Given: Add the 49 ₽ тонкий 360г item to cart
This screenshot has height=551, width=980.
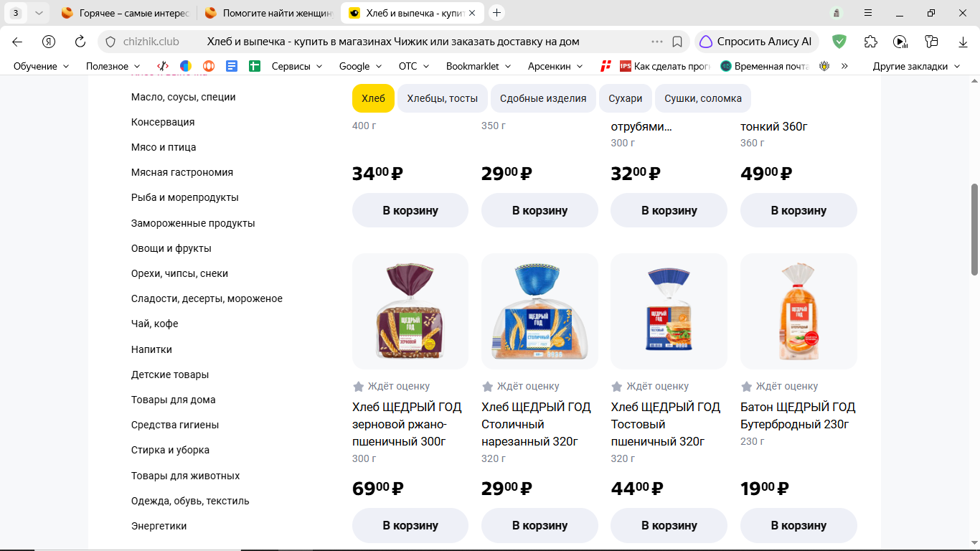Looking at the screenshot, I should [798, 210].
